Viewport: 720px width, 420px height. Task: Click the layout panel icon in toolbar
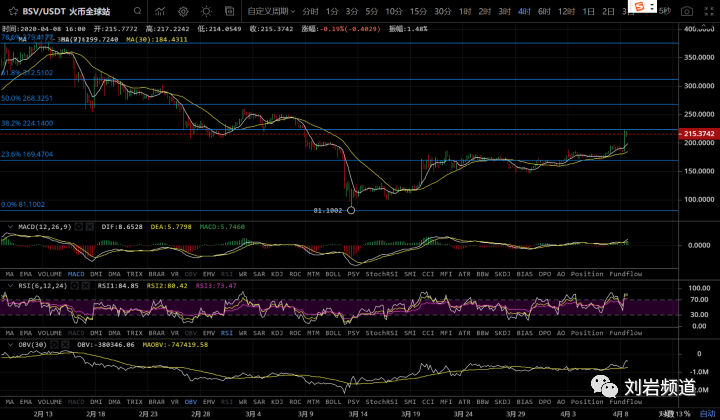[x=230, y=11]
